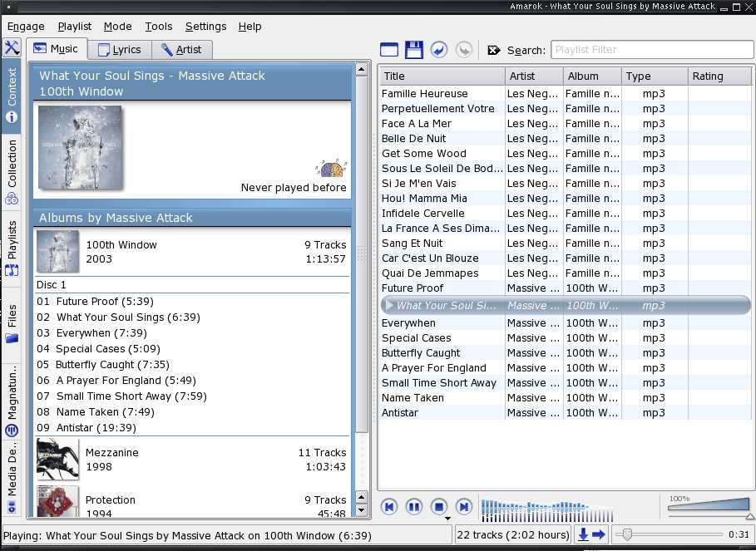The image size is (756, 551).
Task: Switch to the Artist tab
Action: point(181,50)
